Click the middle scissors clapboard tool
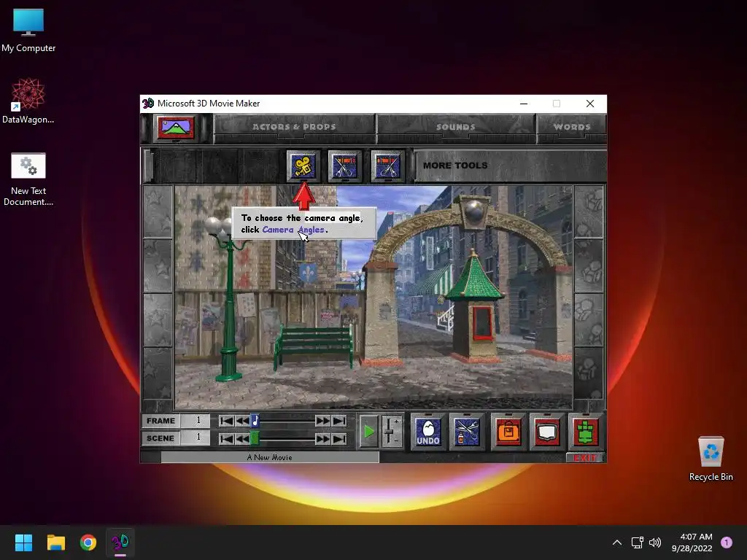This screenshot has height=560, width=747. (345, 166)
